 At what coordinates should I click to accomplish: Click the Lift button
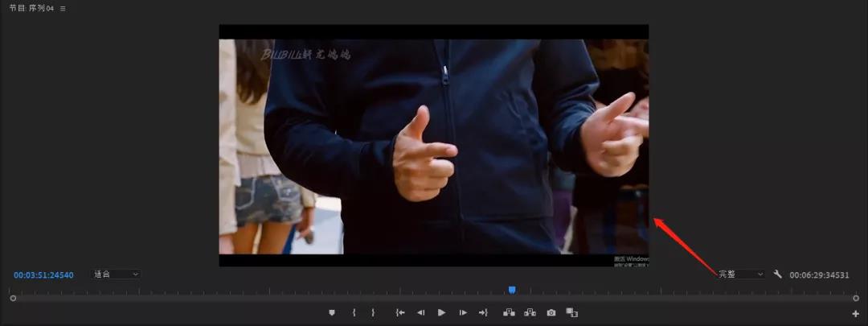click(509, 312)
